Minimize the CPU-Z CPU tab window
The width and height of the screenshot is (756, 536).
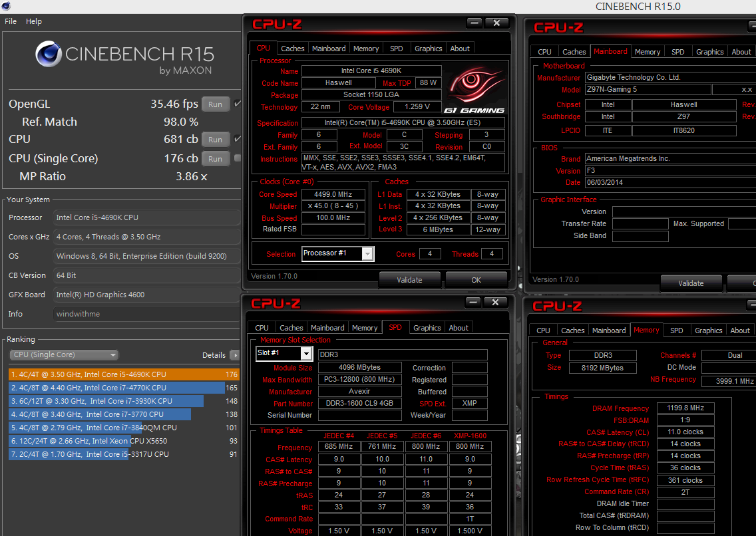(474, 23)
